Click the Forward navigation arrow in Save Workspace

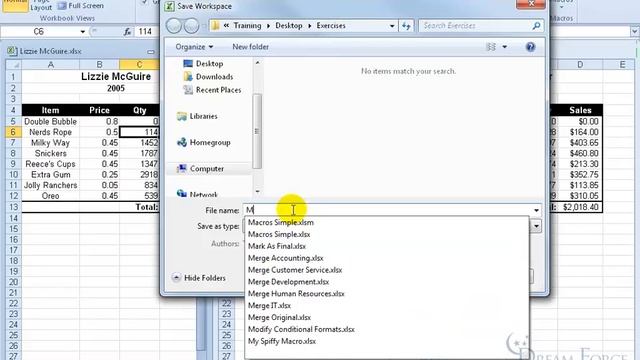[191, 26]
